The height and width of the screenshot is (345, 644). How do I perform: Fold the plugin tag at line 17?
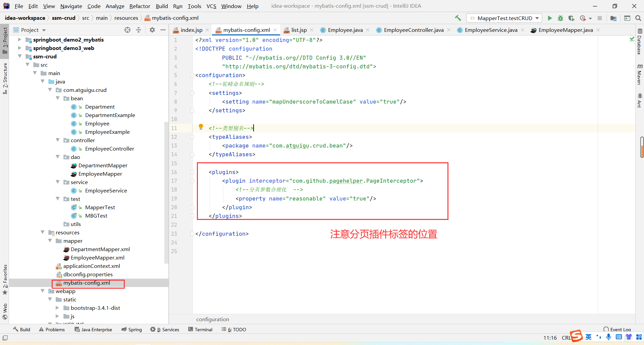192,181
